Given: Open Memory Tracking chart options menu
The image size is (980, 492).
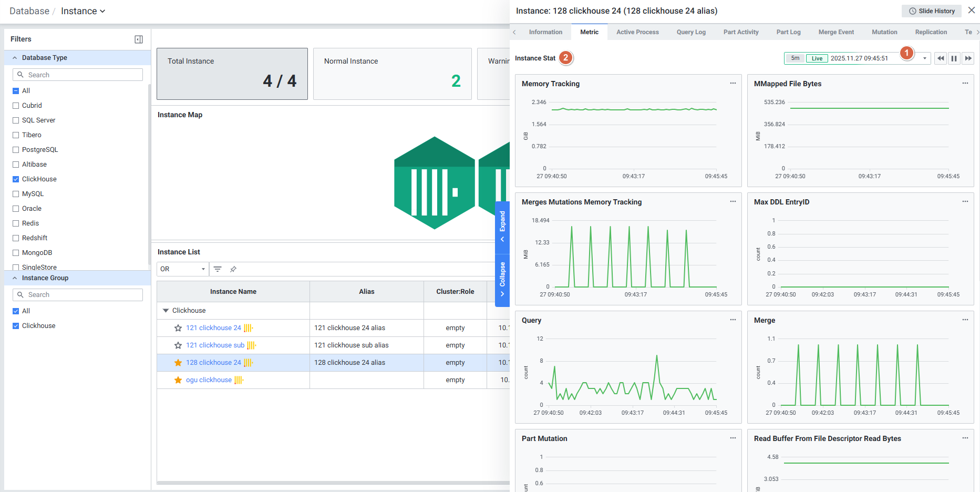Looking at the screenshot, I should 733,84.
